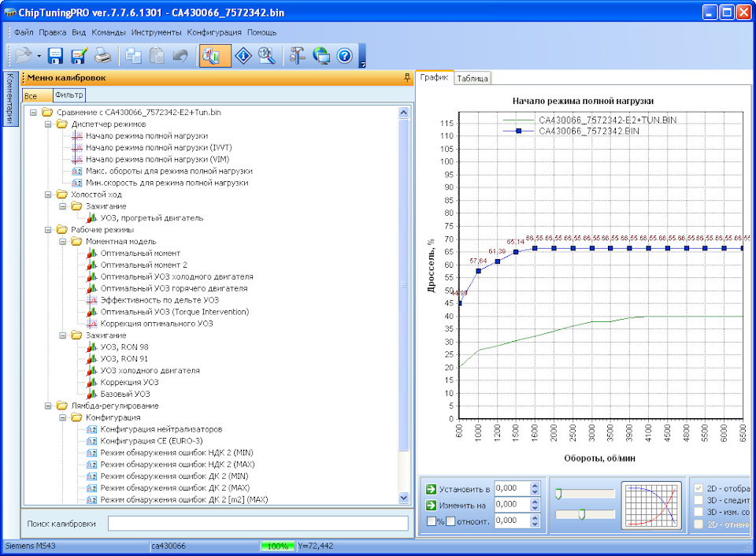
Task: Select Конфигурация нейтрализаторов item
Action: coord(161,429)
